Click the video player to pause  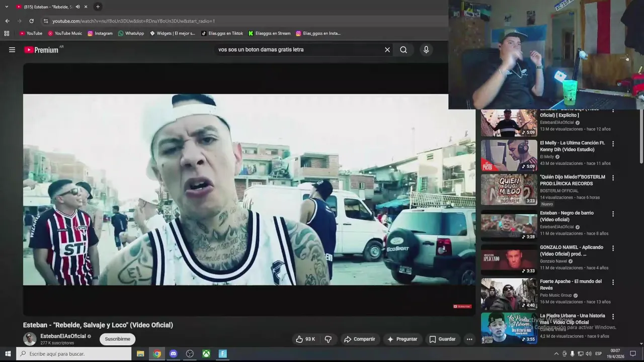pyautogui.click(x=249, y=190)
